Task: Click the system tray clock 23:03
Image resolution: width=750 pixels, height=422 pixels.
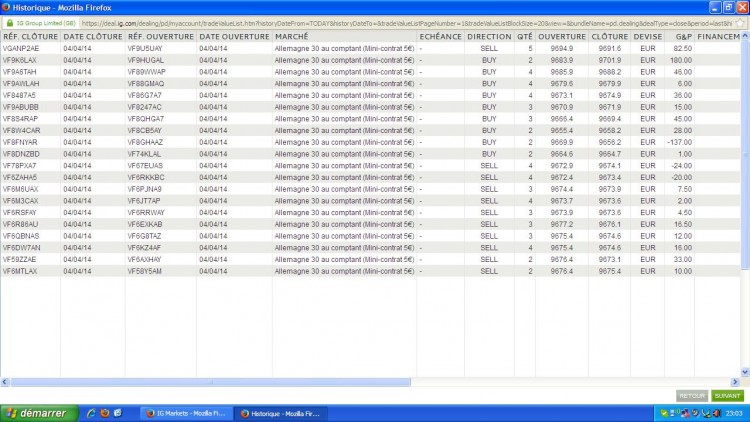Action: (734, 413)
